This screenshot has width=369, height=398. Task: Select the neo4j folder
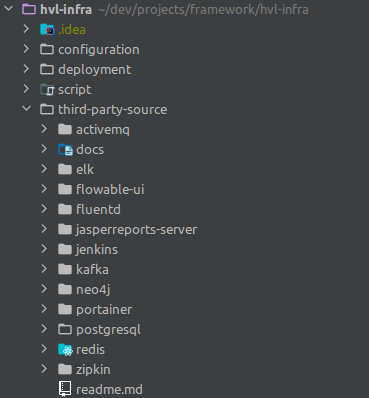(93, 290)
